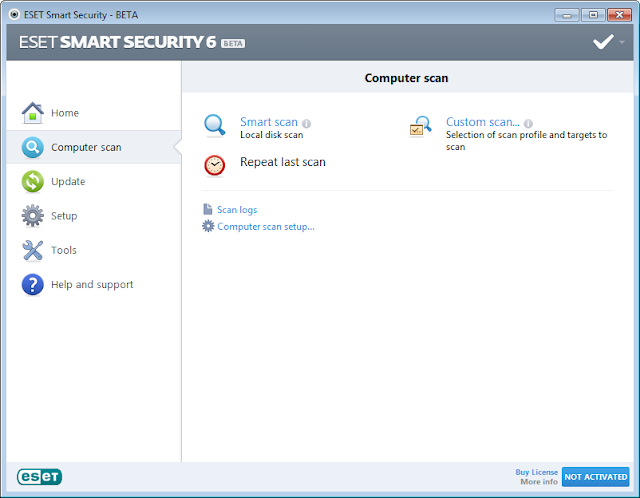Close the ESET Smart Security window

coord(619,15)
